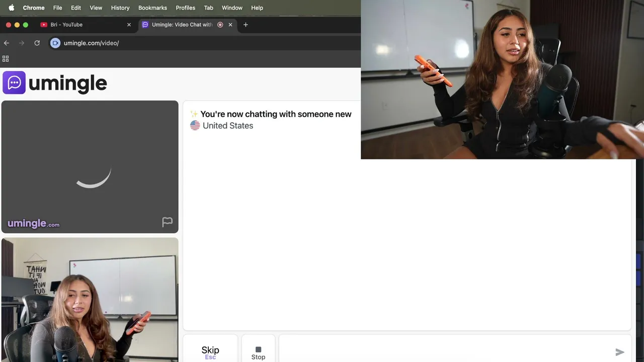The width and height of the screenshot is (644, 362).
Task: Focus the address bar showing umingle.com/video/
Action: [x=206, y=43]
